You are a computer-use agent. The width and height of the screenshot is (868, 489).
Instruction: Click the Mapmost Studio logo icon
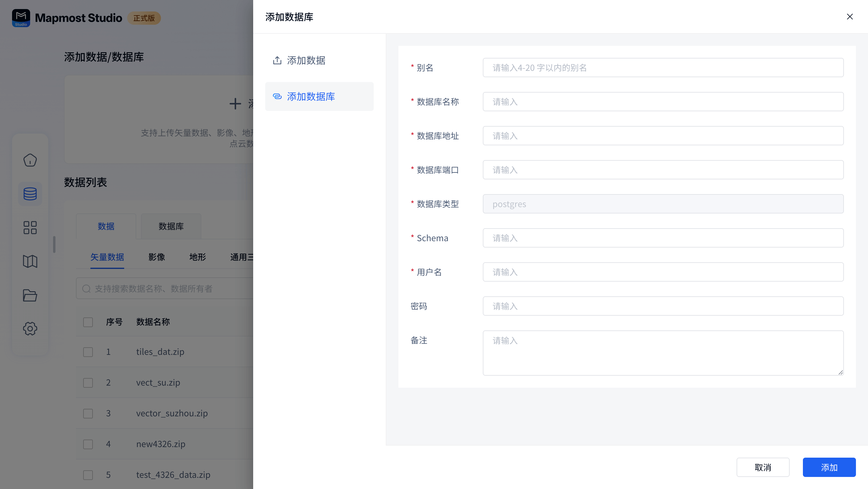pos(21,18)
